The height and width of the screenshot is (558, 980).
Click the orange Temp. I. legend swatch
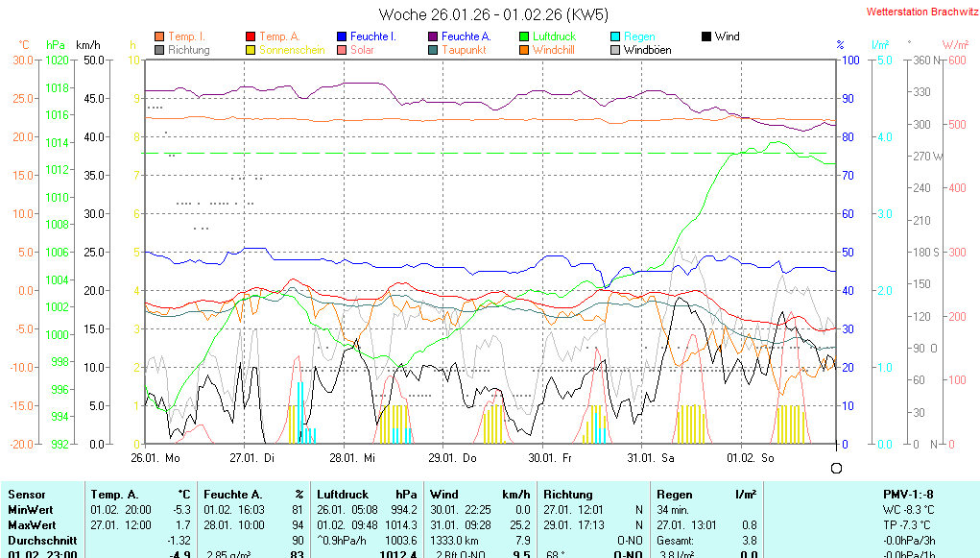click(159, 36)
